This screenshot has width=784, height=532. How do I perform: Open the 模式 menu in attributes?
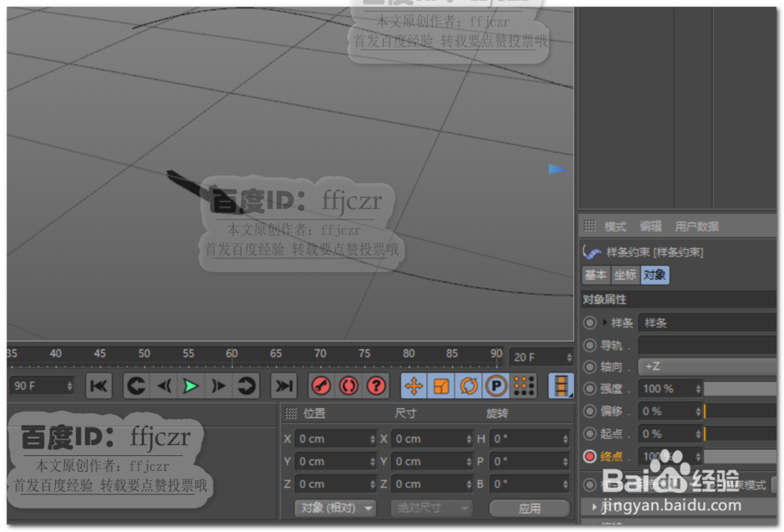615,226
